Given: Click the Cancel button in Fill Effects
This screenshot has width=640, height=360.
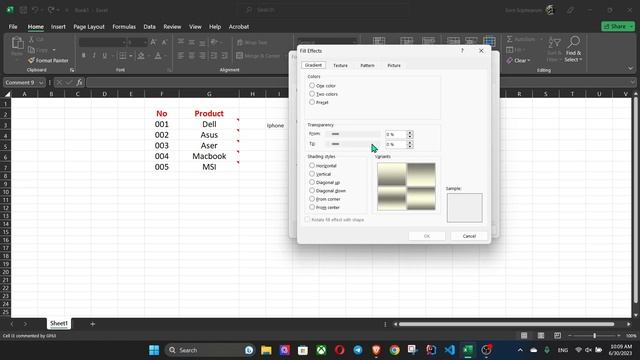Looking at the screenshot, I should click(469, 236).
